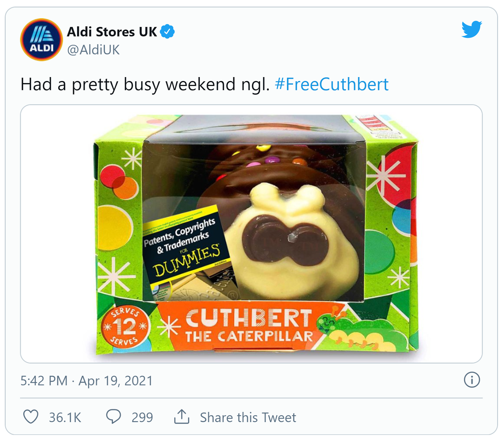
Task: Open the Twitter bird logo link
Action: click(x=472, y=29)
